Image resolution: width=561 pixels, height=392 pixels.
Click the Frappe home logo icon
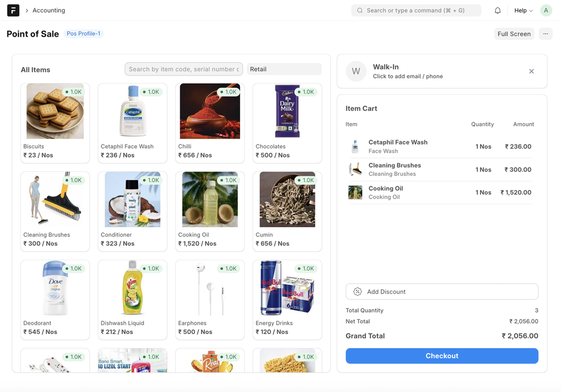click(13, 10)
